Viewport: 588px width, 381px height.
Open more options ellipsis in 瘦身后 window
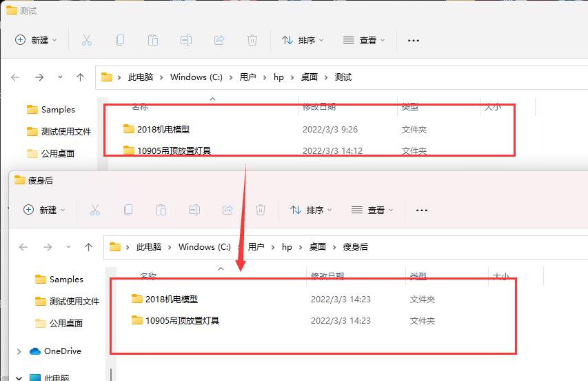(421, 210)
